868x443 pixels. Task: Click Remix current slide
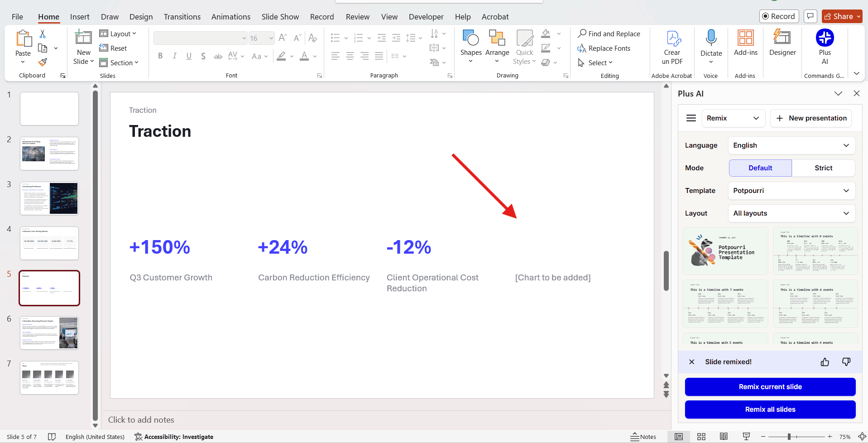tap(770, 387)
